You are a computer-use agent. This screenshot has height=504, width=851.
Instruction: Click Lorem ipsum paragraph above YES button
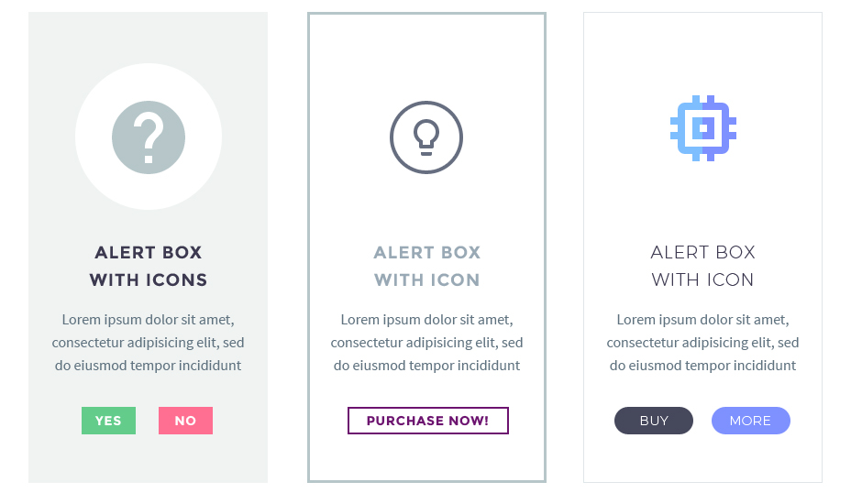(149, 343)
